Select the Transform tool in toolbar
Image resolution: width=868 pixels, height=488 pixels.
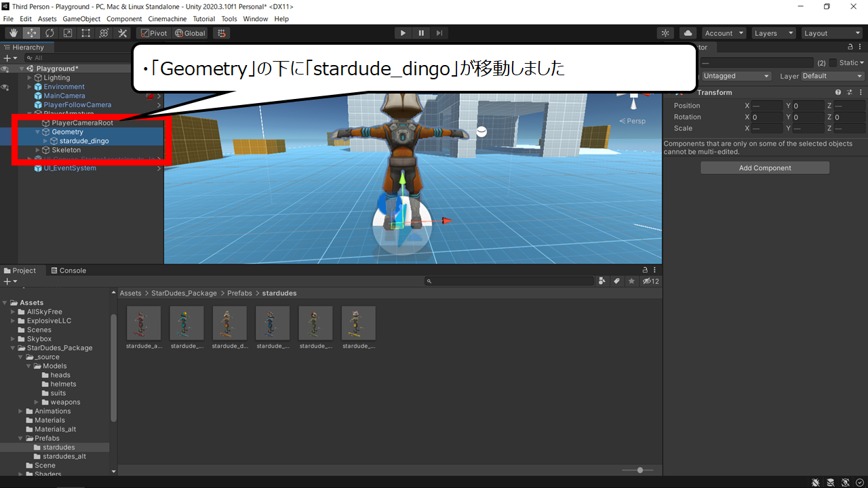click(104, 33)
